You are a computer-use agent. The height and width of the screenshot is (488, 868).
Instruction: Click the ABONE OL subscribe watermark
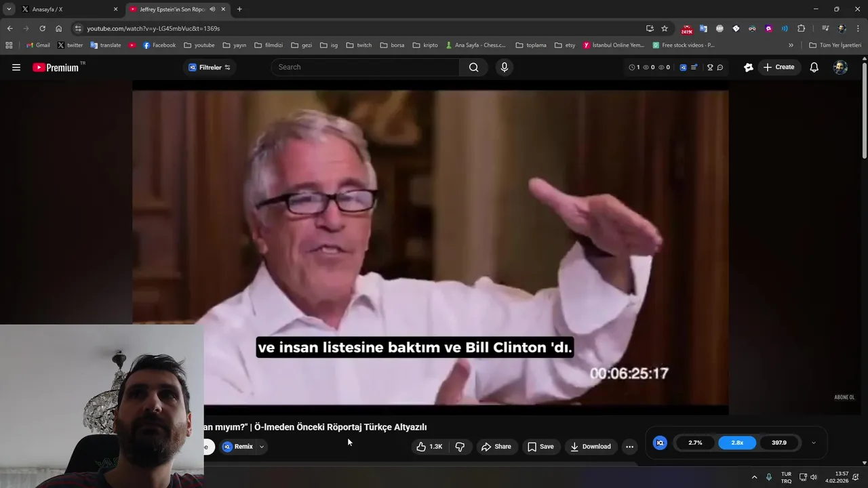(x=844, y=397)
